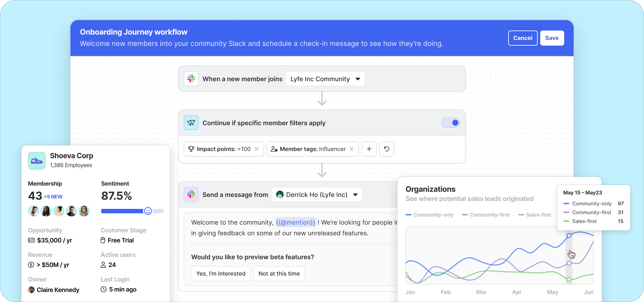The width and height of the screenshot is (644, 302).
Task: Click the filter icon in the Continue step
Action: [191, 123]
